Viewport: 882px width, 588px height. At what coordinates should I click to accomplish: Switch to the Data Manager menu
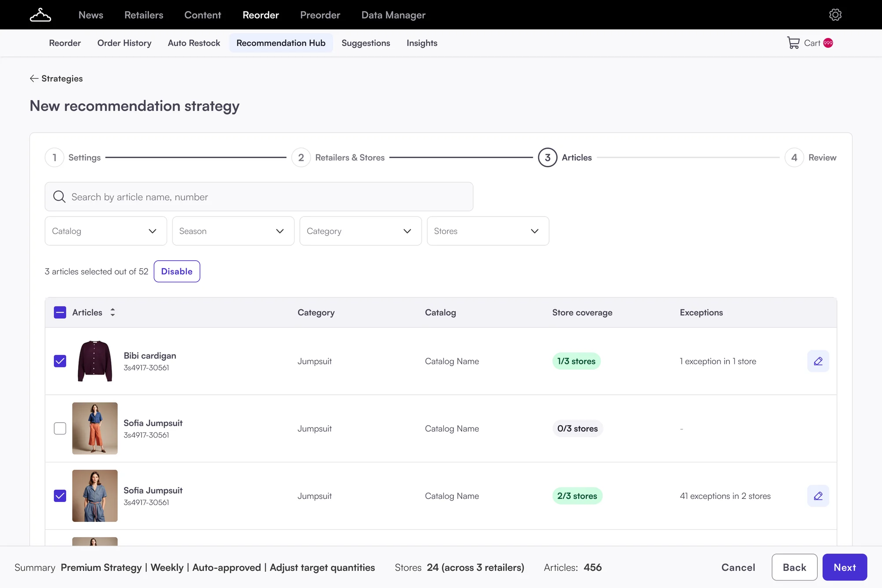(393, 15)
